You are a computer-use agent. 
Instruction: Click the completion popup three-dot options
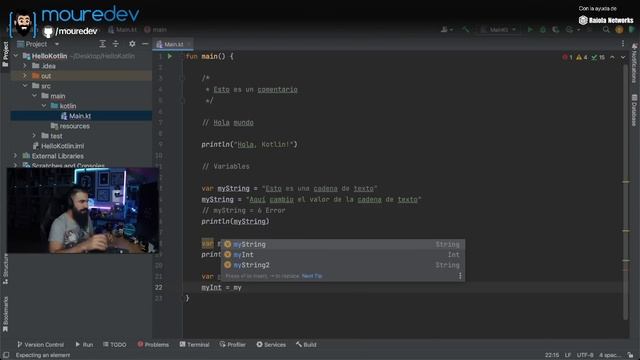(x=460, y=276)
